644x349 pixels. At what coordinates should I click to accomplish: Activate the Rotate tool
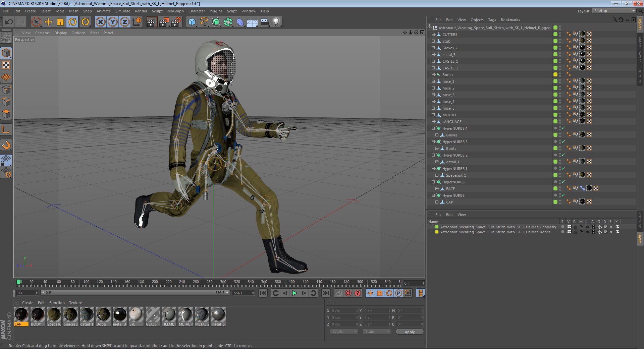(72, 22)
